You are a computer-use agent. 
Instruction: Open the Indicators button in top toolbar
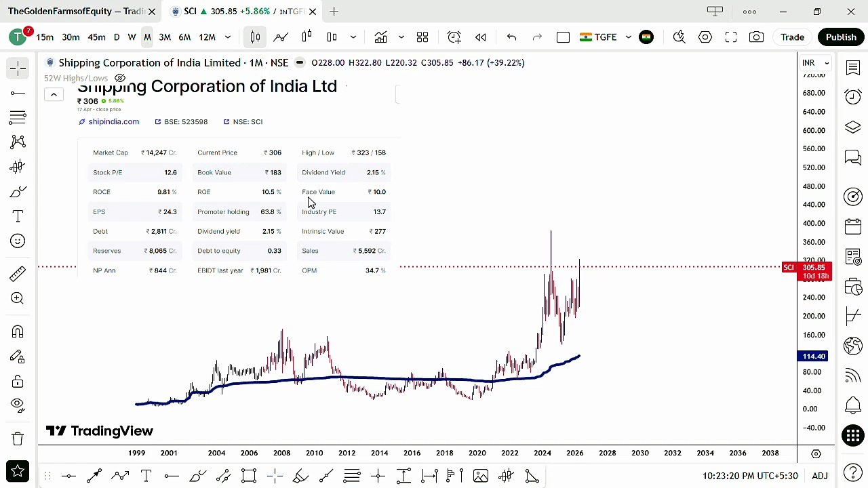(x=380, y=37)
